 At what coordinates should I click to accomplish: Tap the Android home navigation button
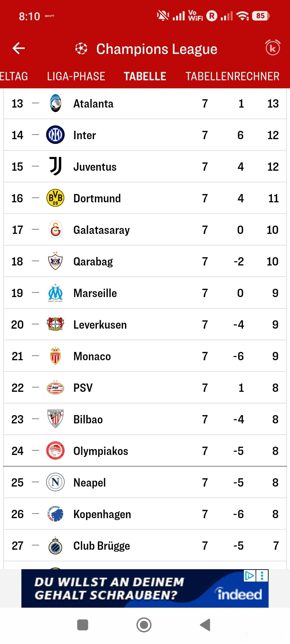[144, 625]
